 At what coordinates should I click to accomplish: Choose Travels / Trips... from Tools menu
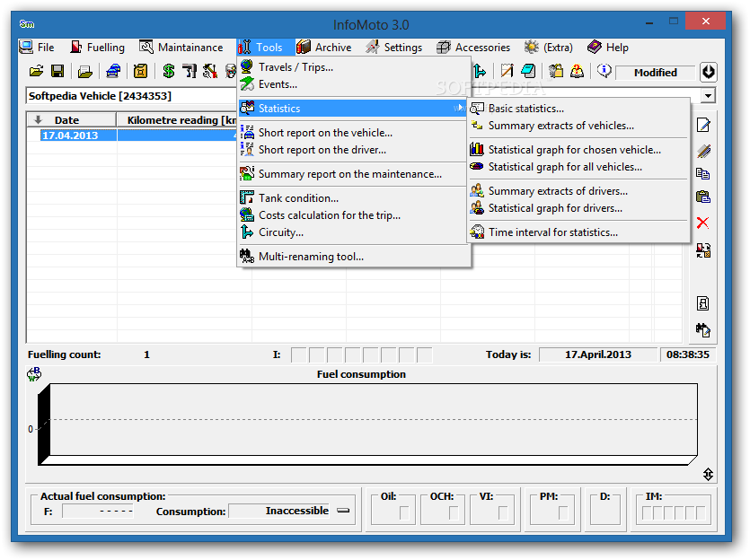coord(354,67)
